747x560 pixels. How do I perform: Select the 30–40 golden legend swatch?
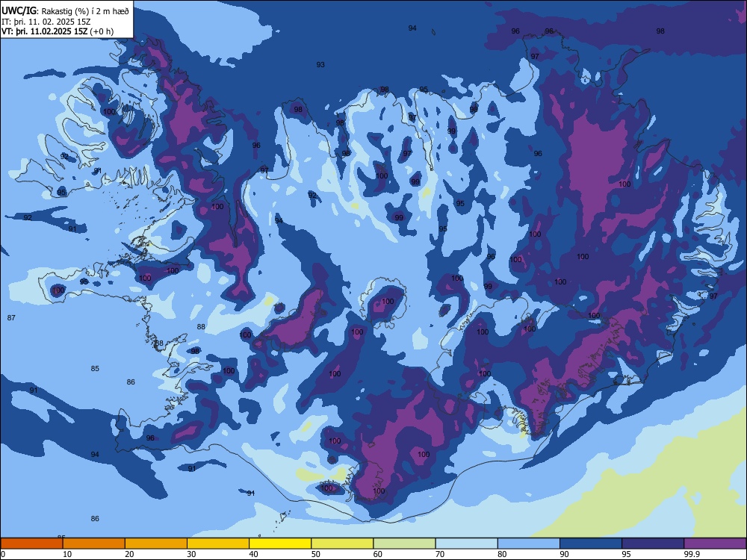(218, 544)
